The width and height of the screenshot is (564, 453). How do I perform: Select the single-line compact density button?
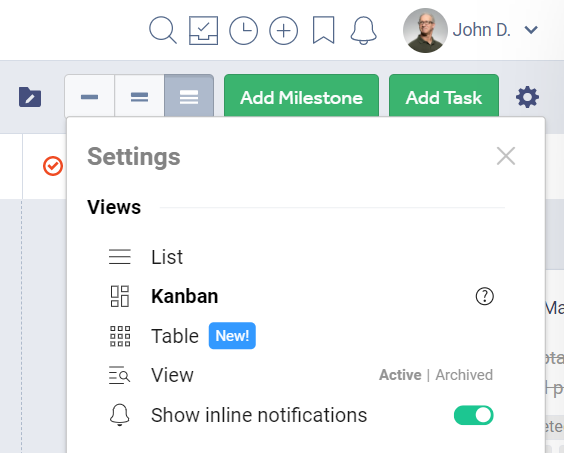click(90, 96)
